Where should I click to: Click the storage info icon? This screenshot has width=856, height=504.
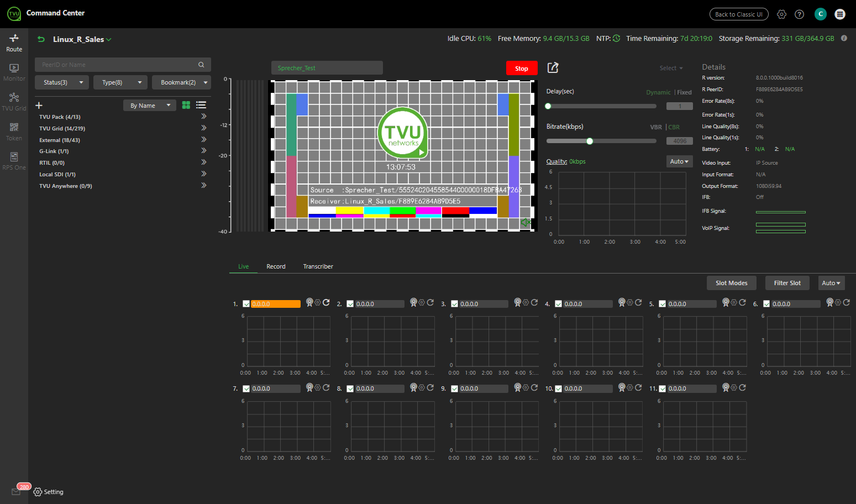(844, 38)
